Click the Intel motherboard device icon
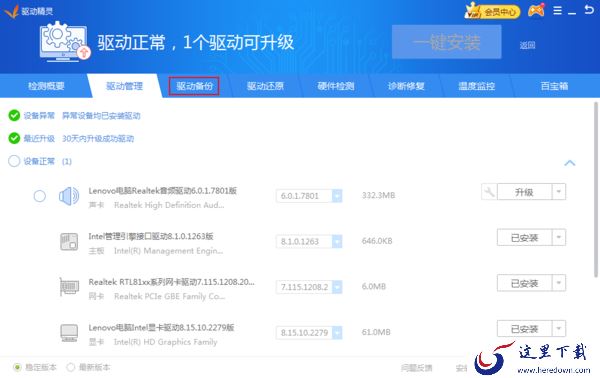600x378 pixels. (69, 242)
